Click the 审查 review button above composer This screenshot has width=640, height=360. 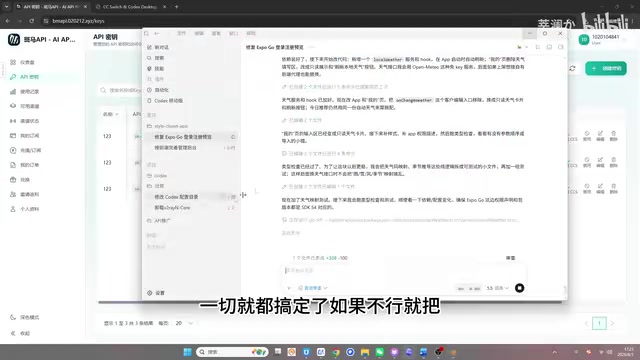(x=511, y=258)
